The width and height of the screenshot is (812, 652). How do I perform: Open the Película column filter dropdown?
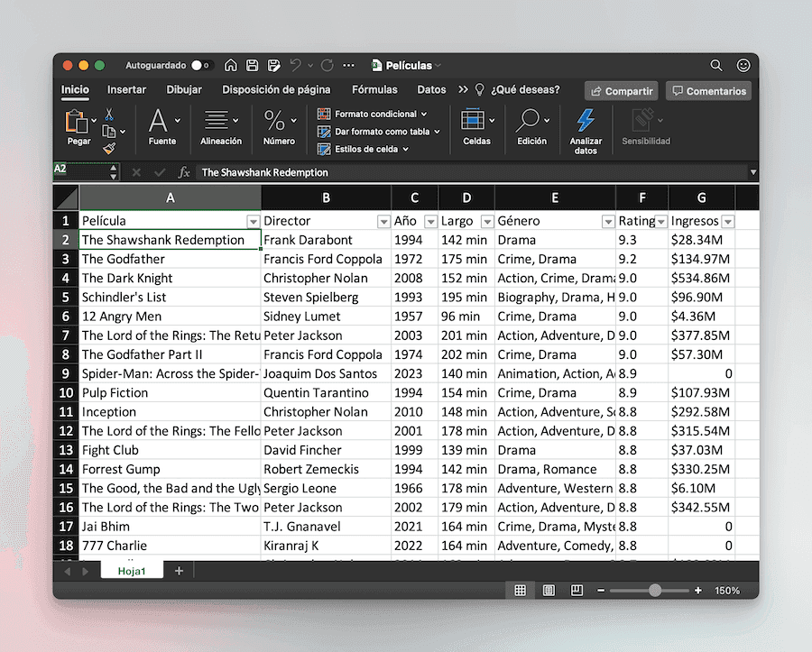[254, 222]
